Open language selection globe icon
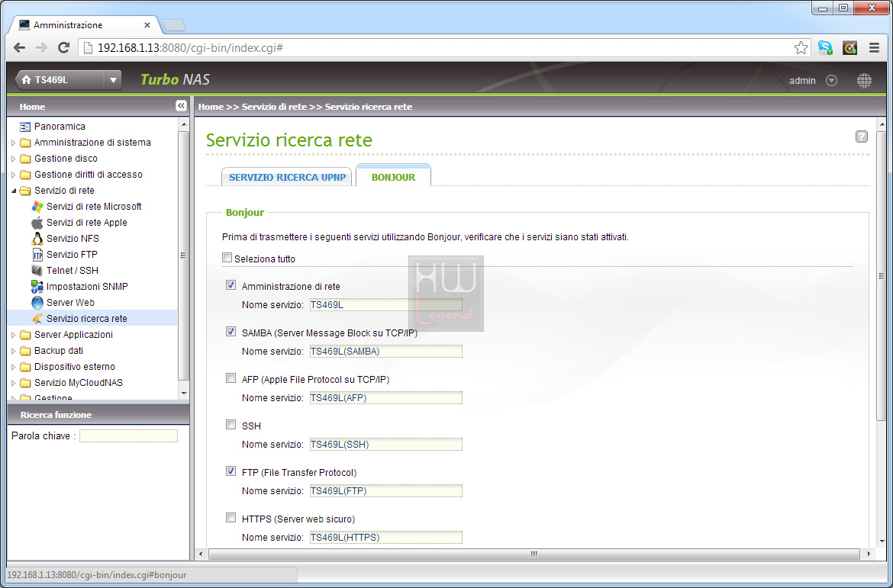The width and height of the screenshot is (893, 588). point(864,81)
